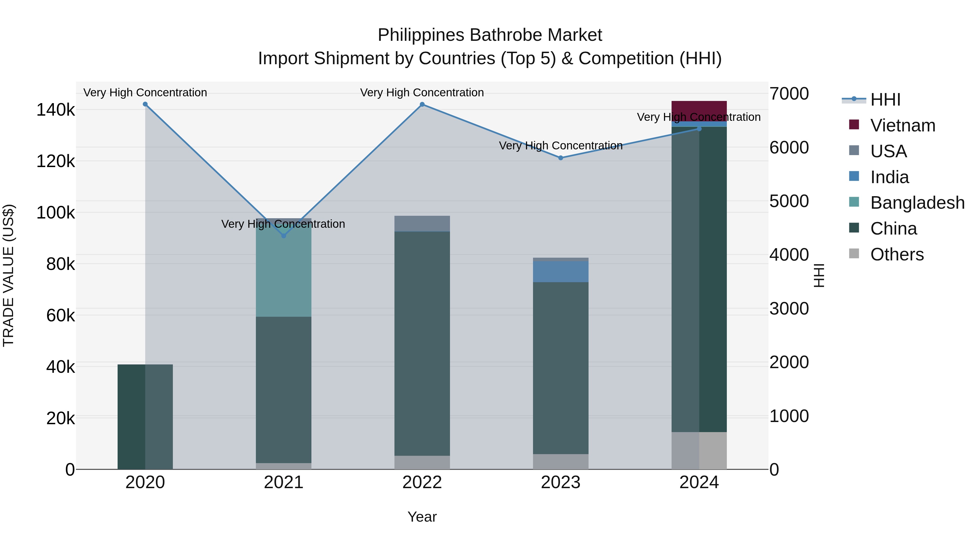980x551 pixels.
Task: Click the Year axis title
Action: pos(422,517)
